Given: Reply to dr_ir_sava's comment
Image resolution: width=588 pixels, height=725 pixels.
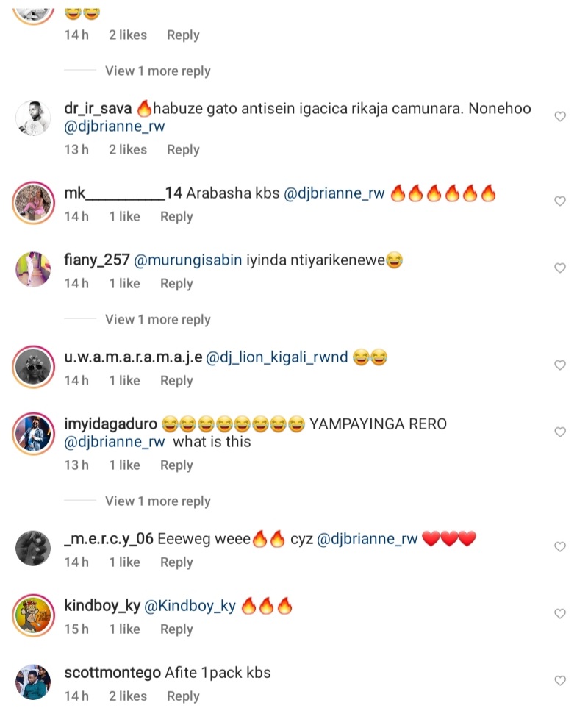Looking at the screenshot, I should click(x=183, y=150).
